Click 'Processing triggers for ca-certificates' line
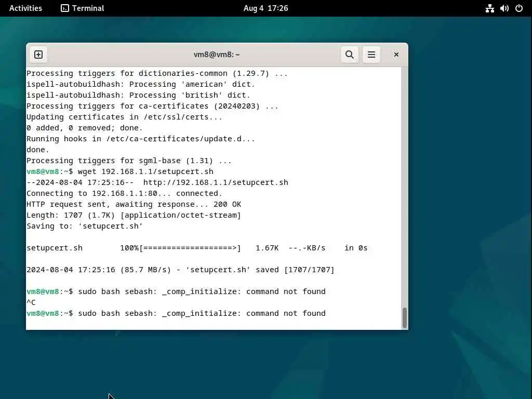 click(x=152, y=106)
